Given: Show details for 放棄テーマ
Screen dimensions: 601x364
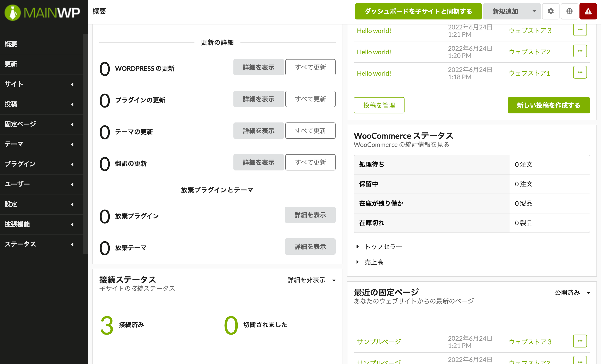Looking at the screenshot, I should (310, 247).
